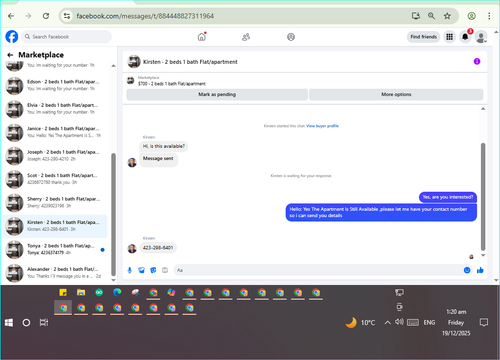The image size is (500, 360).
Task: Open the Sherry chat conversation
Action: 55,202
